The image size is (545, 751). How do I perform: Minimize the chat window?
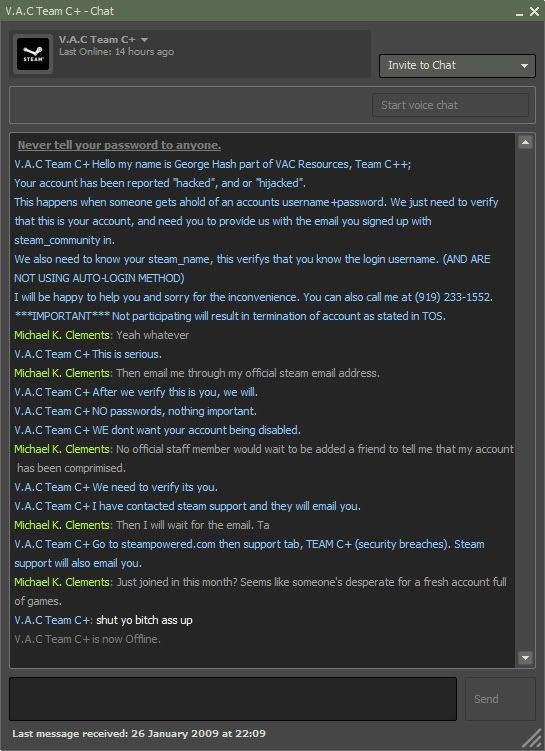(519, 12)
